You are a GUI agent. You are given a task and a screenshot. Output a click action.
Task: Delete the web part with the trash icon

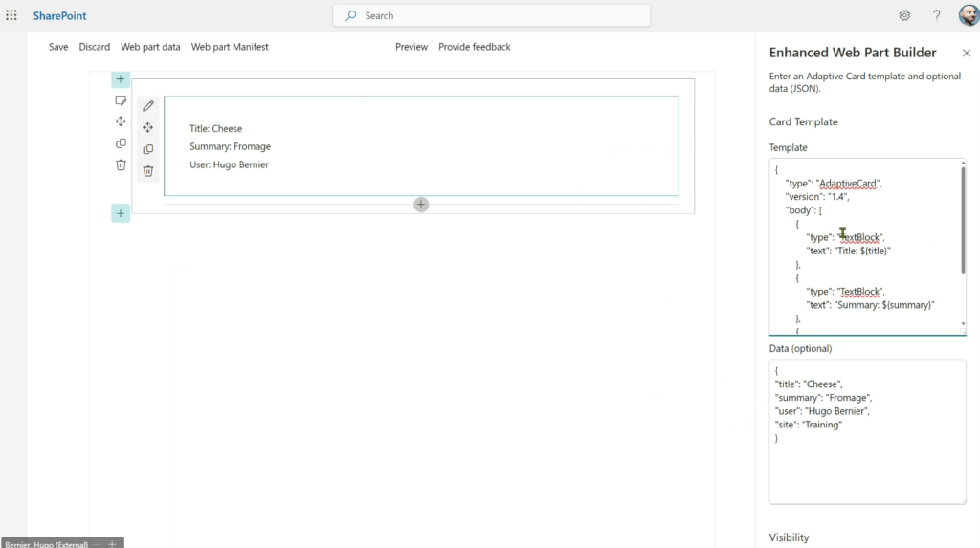(148, 171)
